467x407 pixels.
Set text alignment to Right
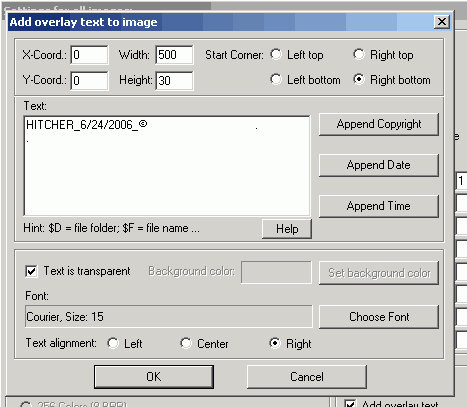(x=275, y=343)
